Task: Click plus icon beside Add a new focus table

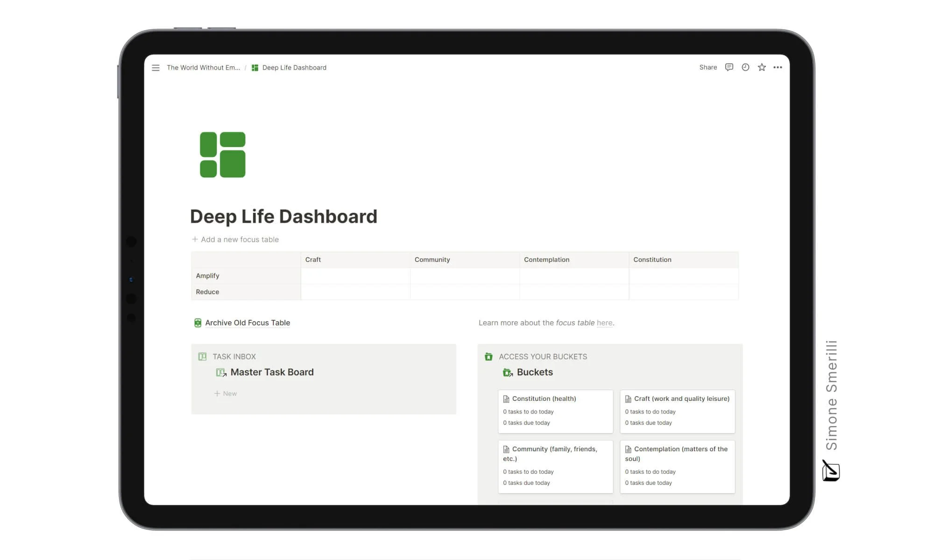Action: [x=195, y=239]
